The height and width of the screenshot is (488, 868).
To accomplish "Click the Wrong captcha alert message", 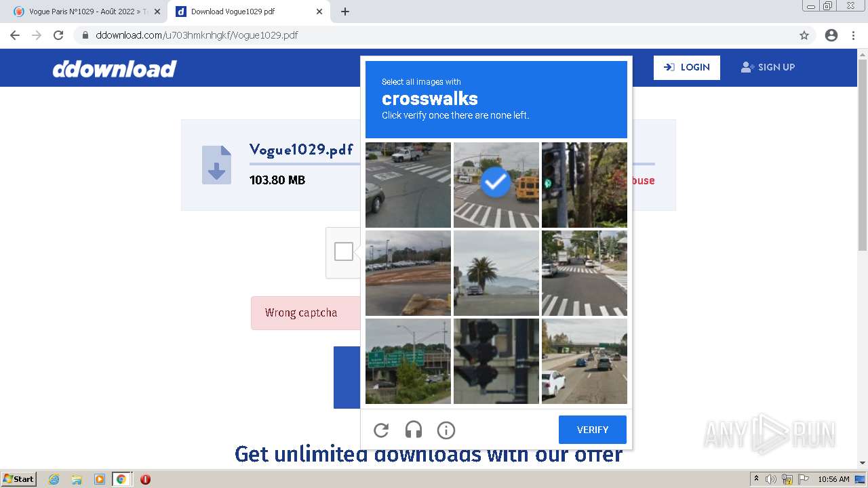I will tap(306, 313).
